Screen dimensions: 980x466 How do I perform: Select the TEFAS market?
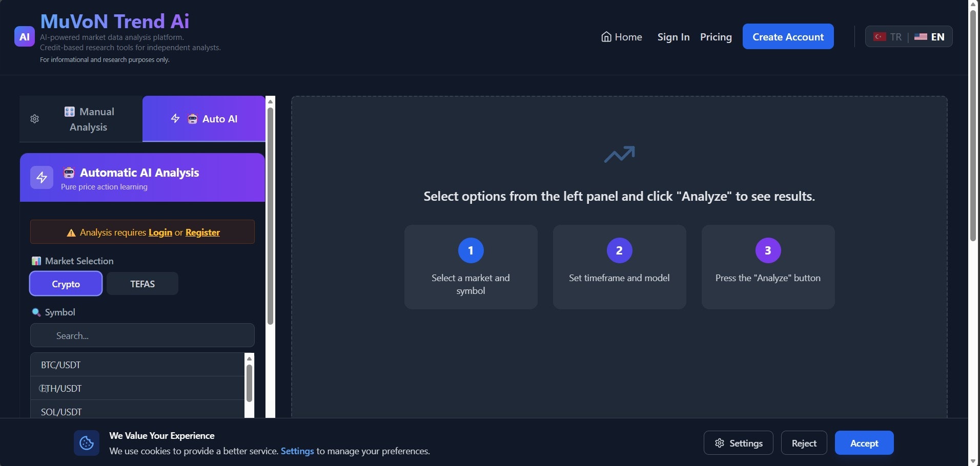pyautogui.click(x=142, y=284)
